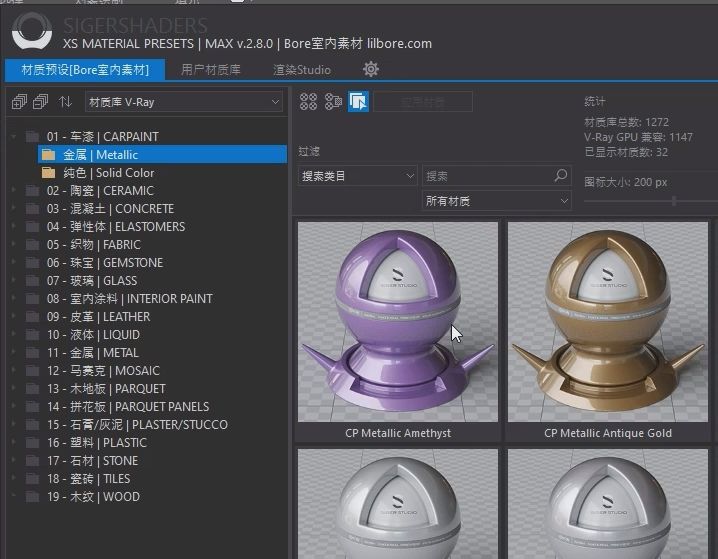Open the 所有材质 filter dropdown

(x=496, y=201)
